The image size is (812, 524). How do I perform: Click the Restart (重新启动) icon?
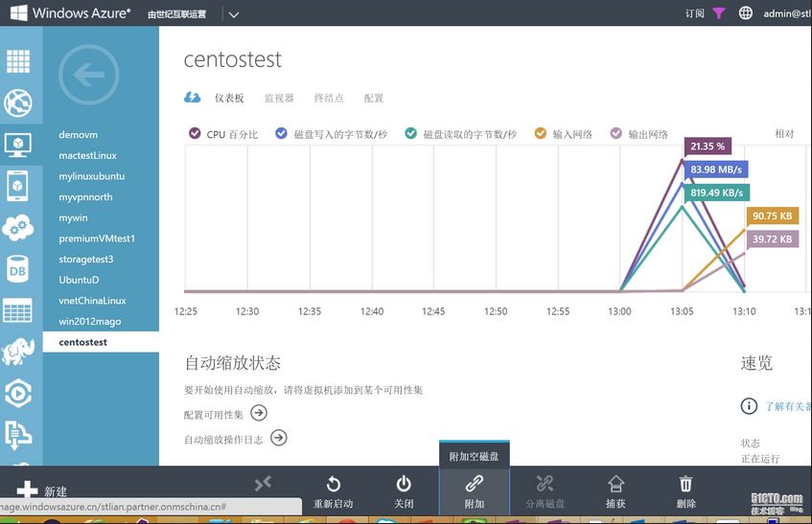(x=333, y=485)
